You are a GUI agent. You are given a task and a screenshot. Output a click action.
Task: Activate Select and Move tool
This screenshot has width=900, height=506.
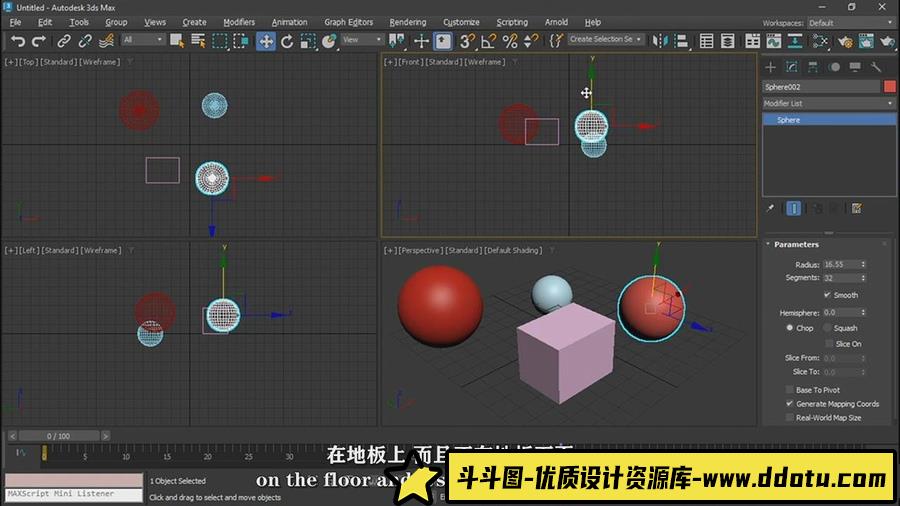coord(266,41)
